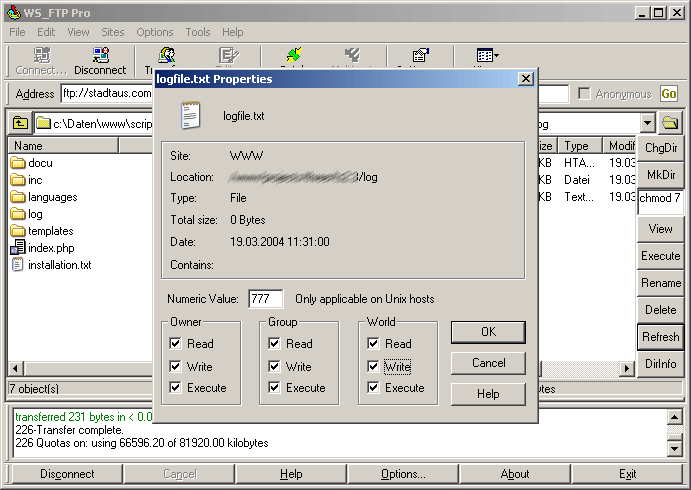Click the Disconnect toolbar icon
This screenshot has width=691, height=490.
100,55
